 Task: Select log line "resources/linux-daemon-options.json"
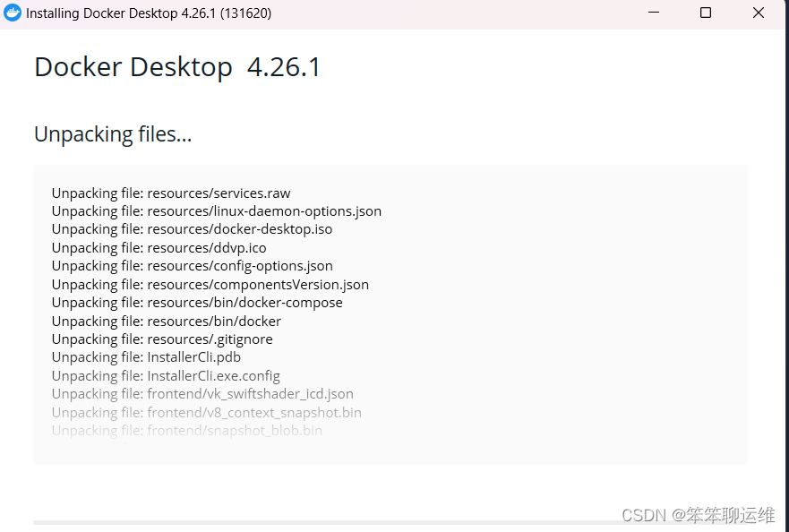217,211
